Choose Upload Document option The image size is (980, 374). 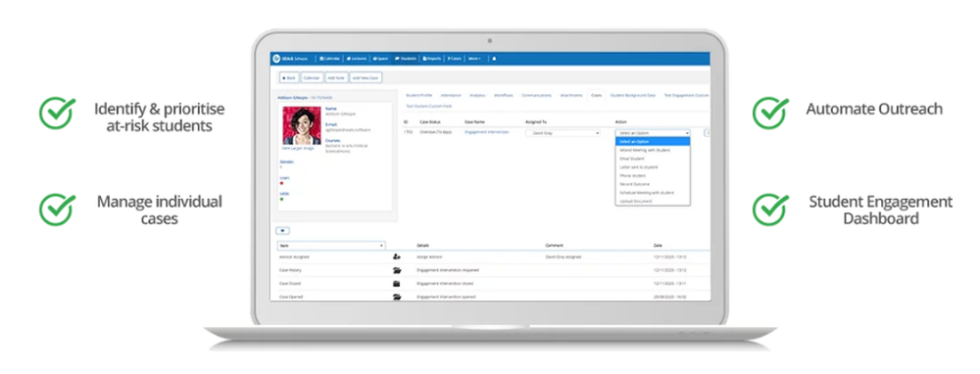tap(653, 201)
